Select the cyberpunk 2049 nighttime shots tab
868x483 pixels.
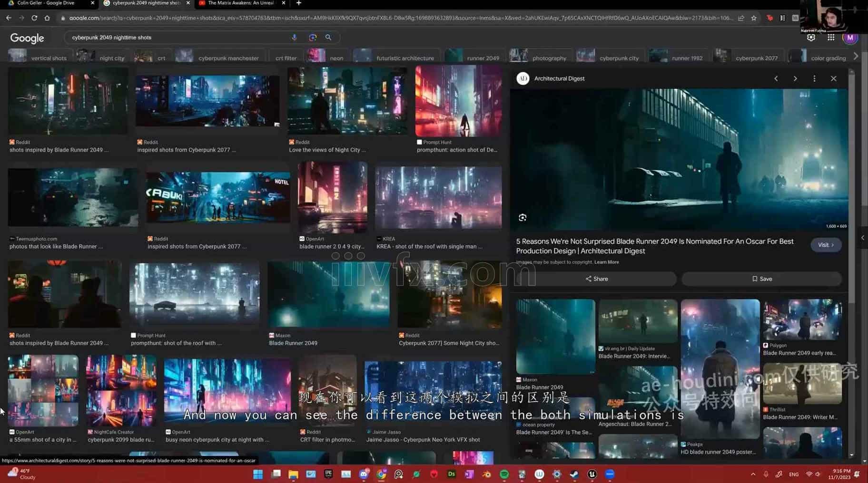point(146,3)
